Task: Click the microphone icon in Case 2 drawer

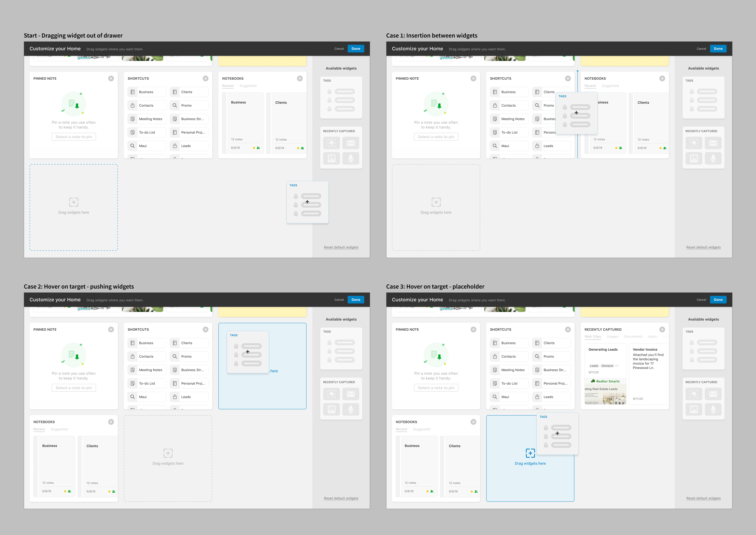Action: pos(351,409)
